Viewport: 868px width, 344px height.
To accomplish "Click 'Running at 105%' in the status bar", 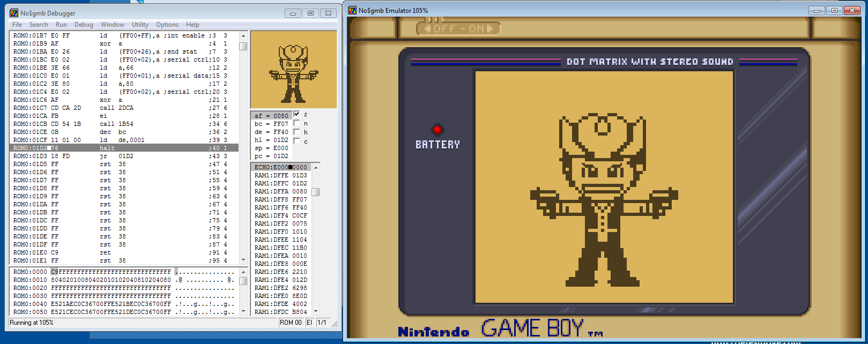I will click(x=32, y=323).
